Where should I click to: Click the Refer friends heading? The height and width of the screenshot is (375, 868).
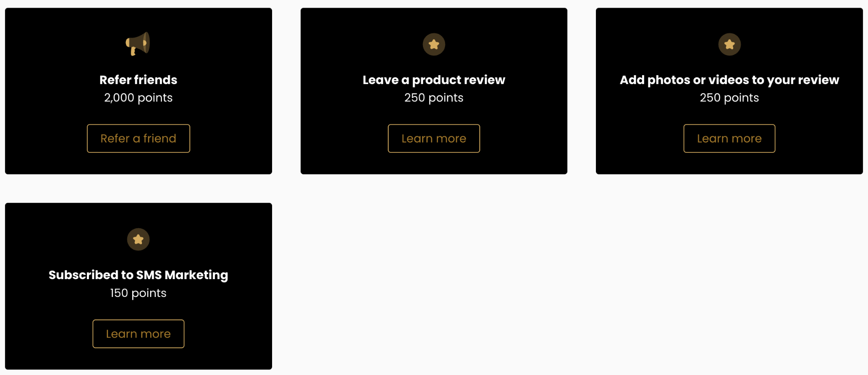point(138,80)
